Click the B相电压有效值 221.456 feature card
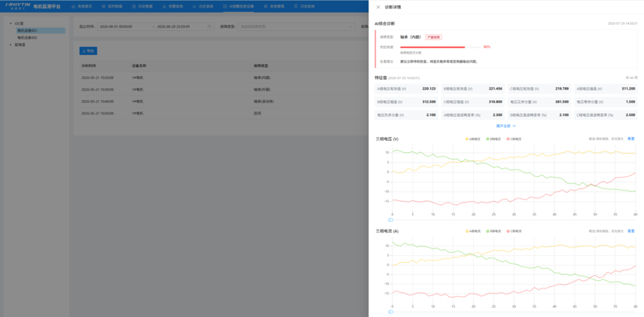644x317 pixels. (x=472, y=88)
